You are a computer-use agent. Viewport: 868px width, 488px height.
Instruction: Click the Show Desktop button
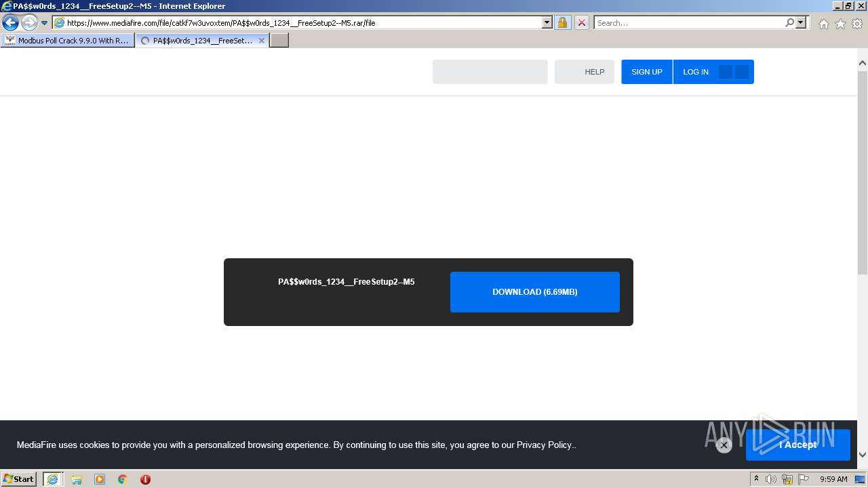(x=860, y=479)
